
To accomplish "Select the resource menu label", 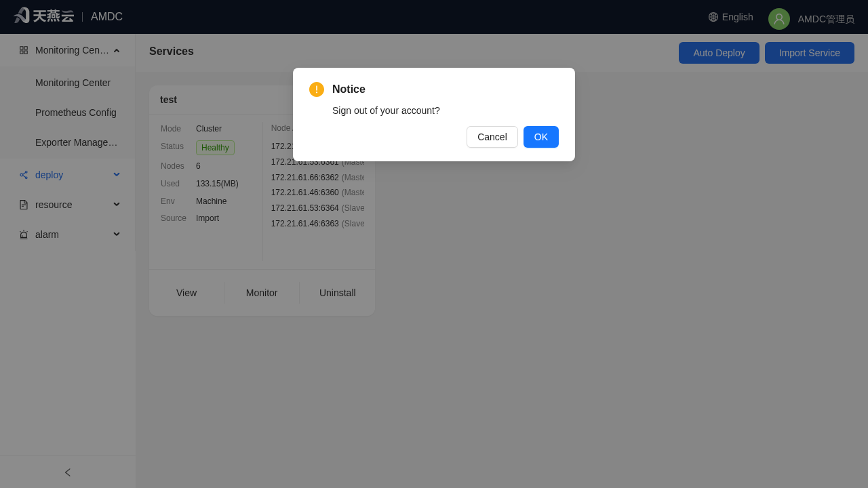I will (54, 205).
